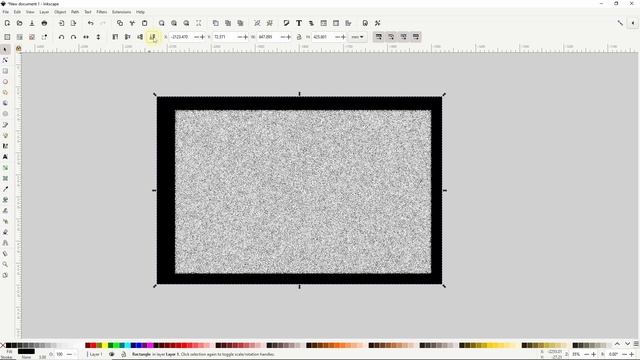Open the Text and Font dialog icon
This screenshot has height=360, width=640.
click(x=299, y=23)
